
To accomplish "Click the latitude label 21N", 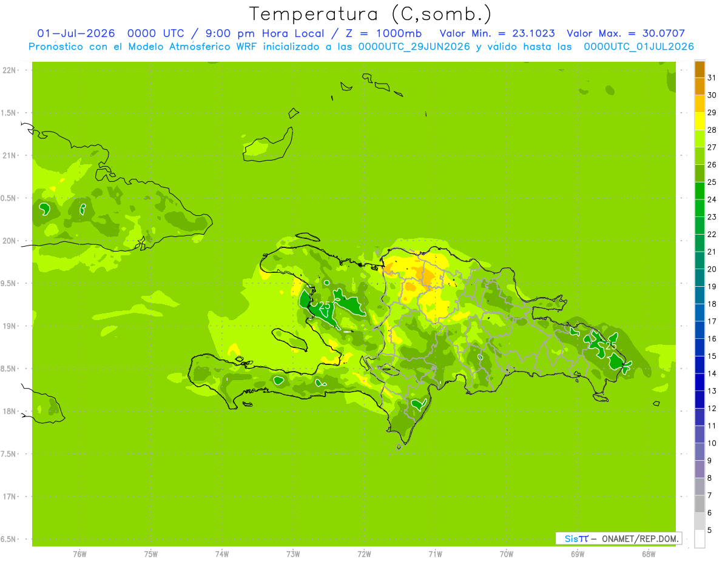I will coord(8,156).
